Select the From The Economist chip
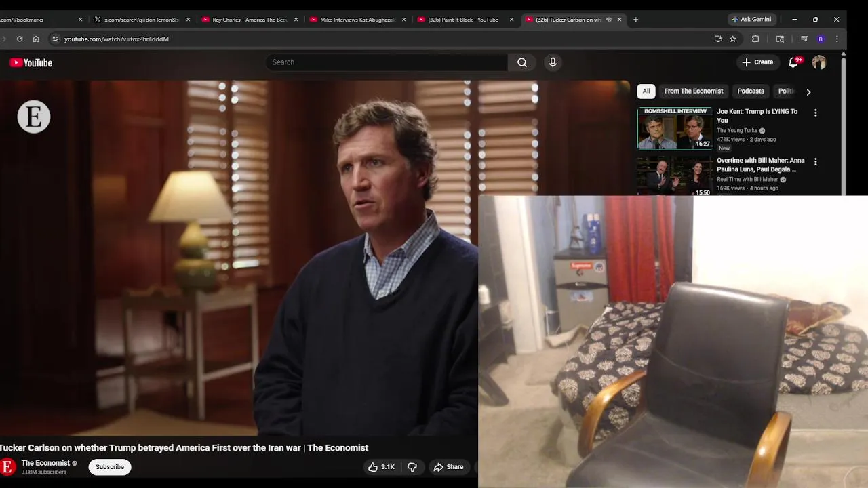Screen dimensions: 868x488 (694, 91)
